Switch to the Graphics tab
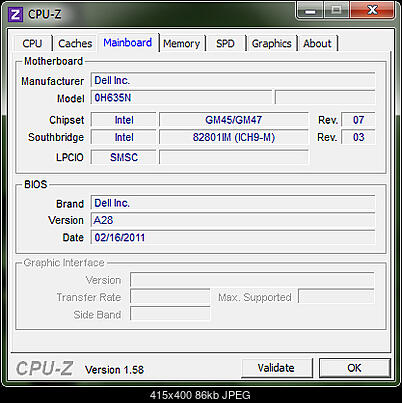402x403 pixels. tap(272, 43)
